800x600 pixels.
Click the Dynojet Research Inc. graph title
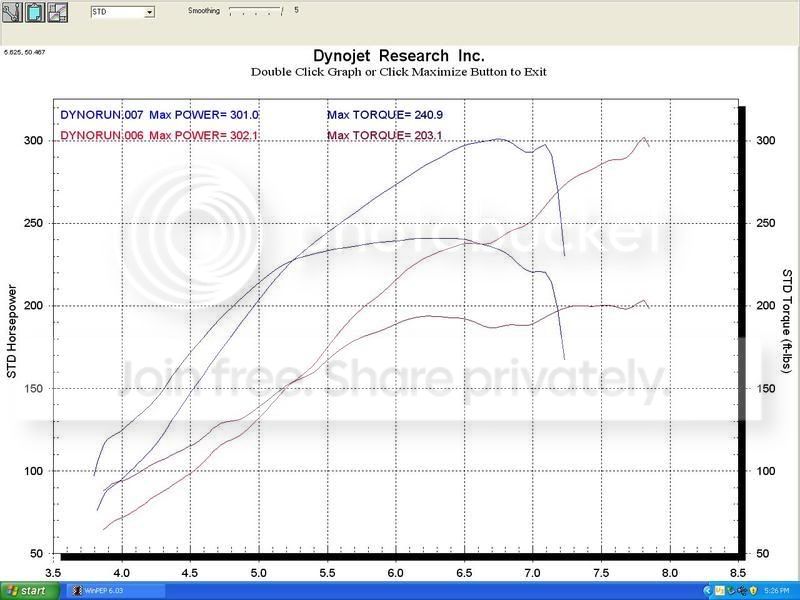pyautogui.click(x=398, y=57)
